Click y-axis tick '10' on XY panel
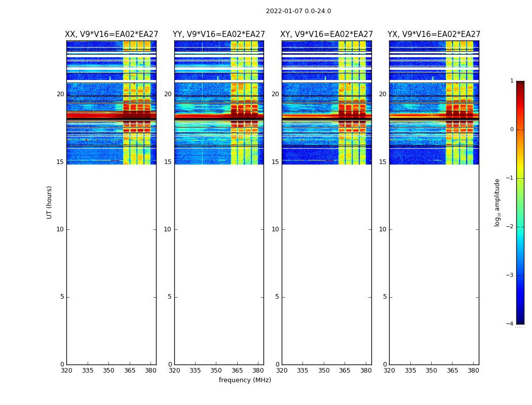Screen dimensions: 532x405 coord(276,229)
